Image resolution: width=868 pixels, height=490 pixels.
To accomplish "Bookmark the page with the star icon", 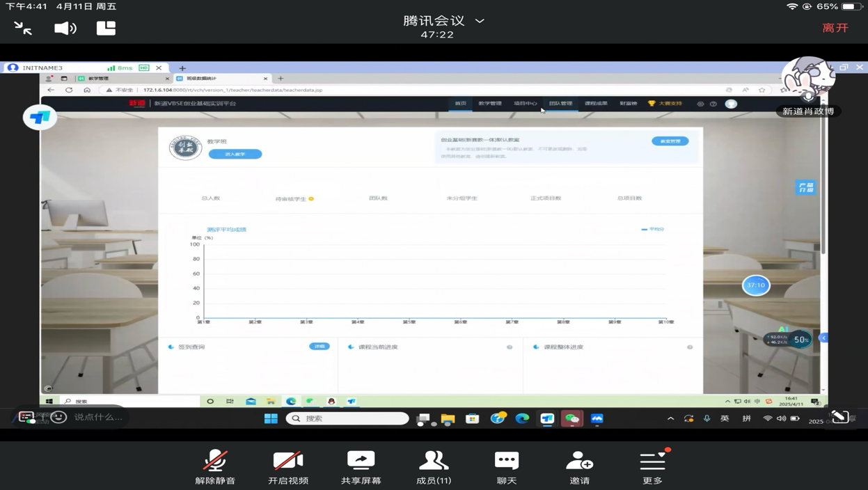I will coord(762,90).
